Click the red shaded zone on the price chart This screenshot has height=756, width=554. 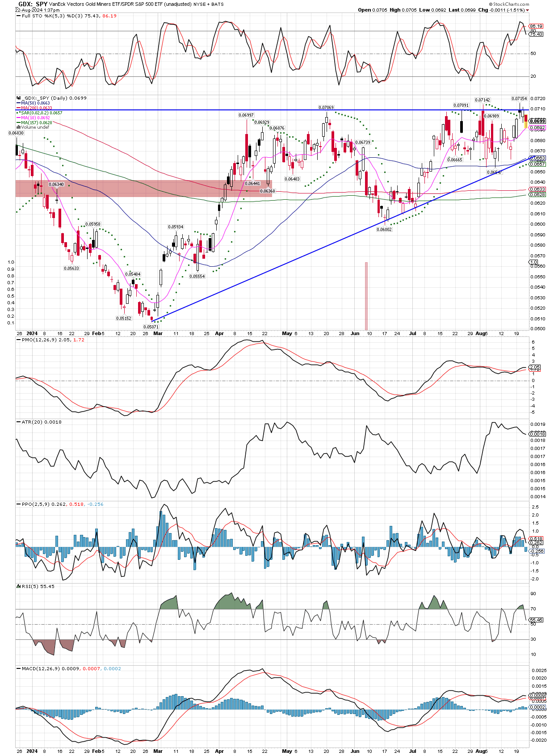tap(143, 188)
